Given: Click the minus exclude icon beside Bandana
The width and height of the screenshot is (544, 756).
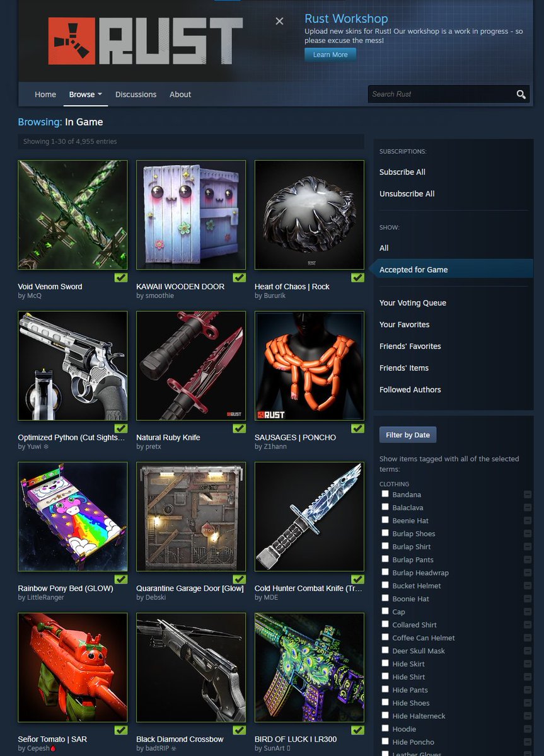Looking at the screenshot, I should 528,495.
